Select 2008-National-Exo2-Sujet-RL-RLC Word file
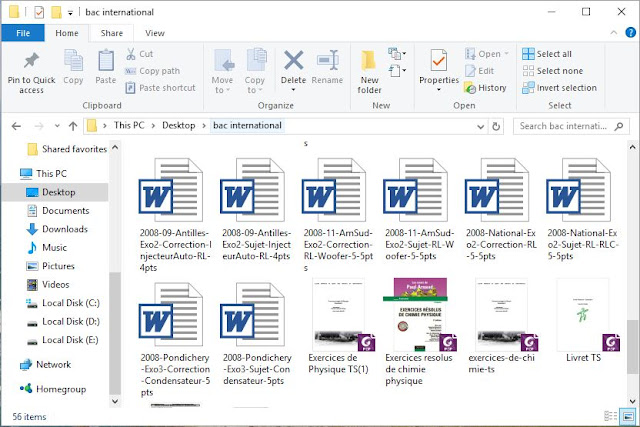 click(583, 209)
